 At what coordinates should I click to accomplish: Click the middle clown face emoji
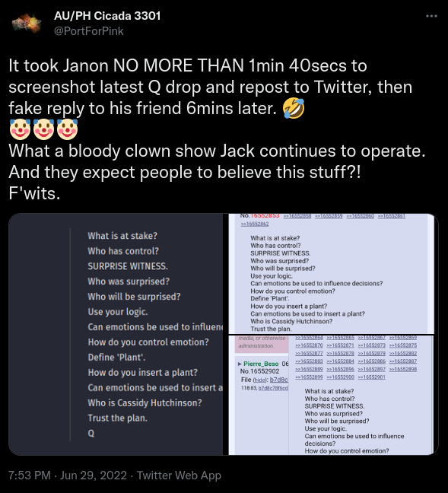click(x=43, y=129)
